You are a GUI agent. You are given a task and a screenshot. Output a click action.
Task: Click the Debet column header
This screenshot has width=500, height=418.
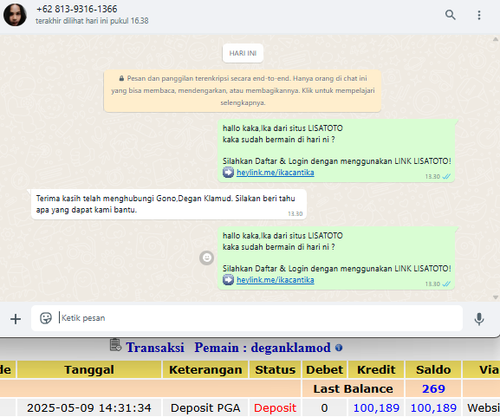click(x=324, y=370)
